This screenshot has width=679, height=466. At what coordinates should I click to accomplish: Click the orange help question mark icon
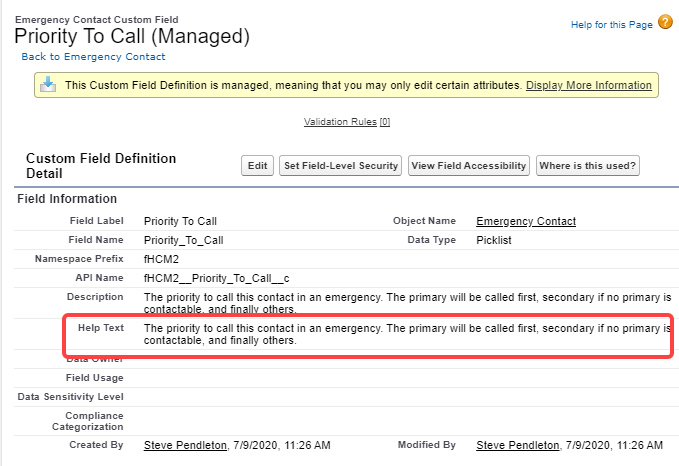click(665, 23)
